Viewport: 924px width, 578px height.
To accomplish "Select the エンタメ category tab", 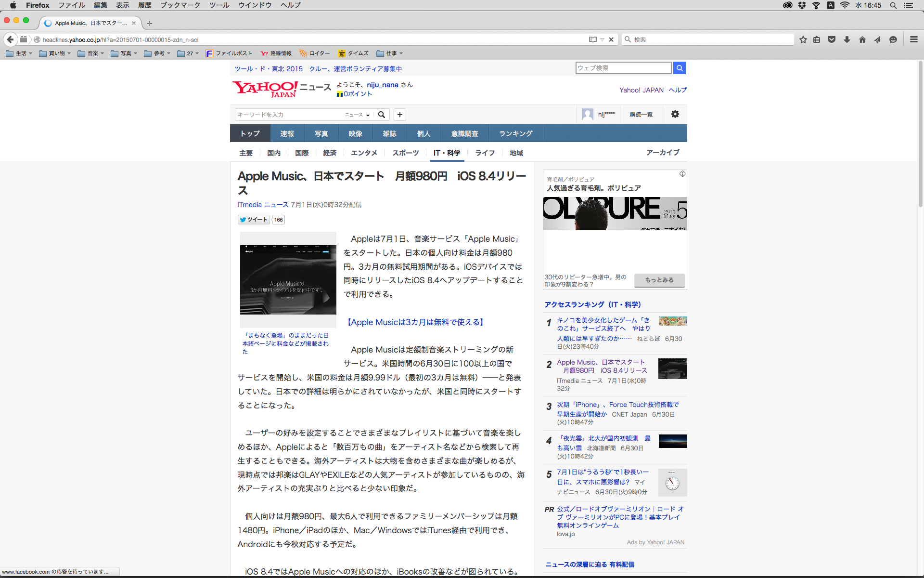I will coord(364,153).
